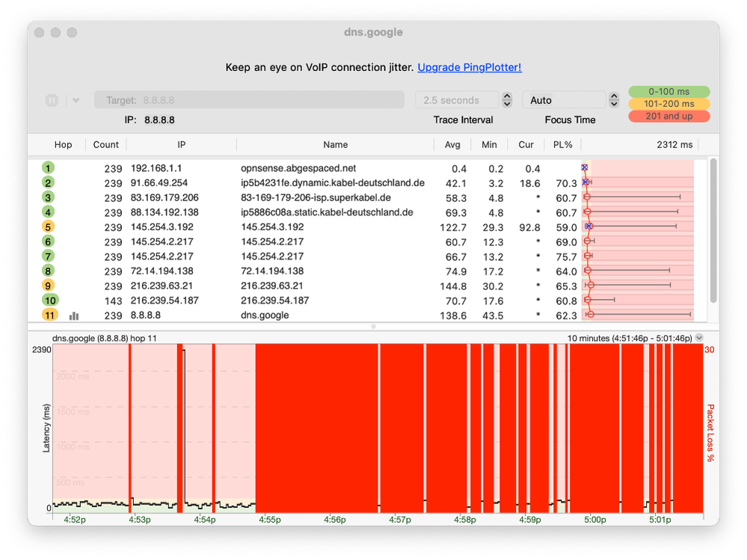The height and width of the screenshot is (560, 747).
Task: Click the PL% column header
Action: tap(562, 144)
